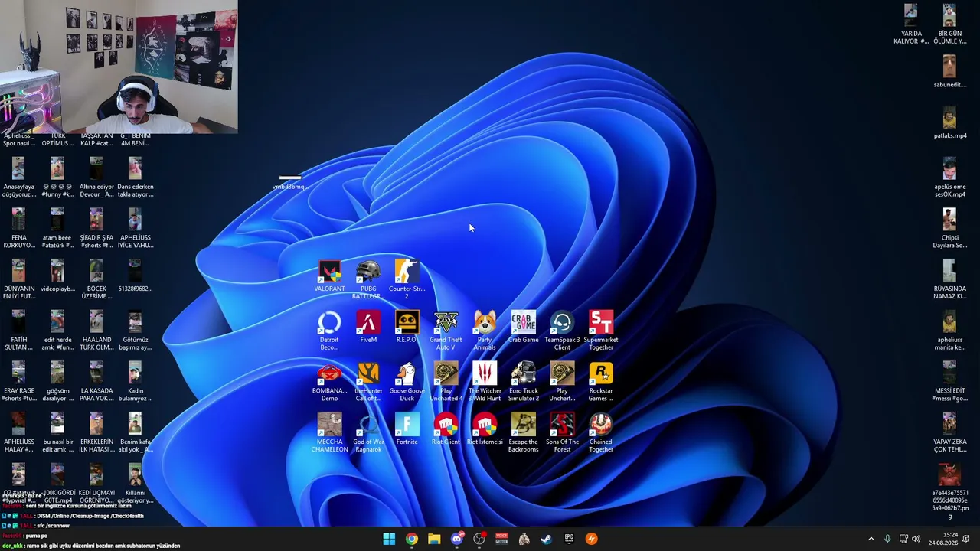Screen dimensions: 980x551
Task: Open the volume control tray icon
Action: 916,539
